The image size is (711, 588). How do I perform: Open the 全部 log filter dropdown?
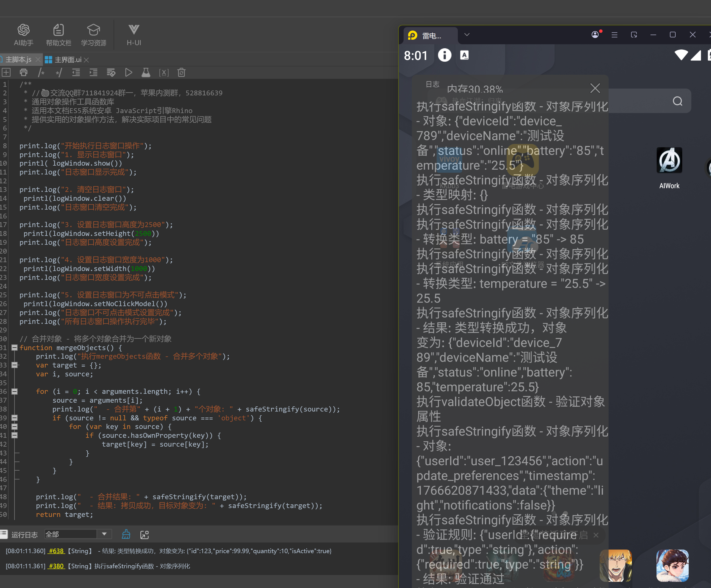[x=104, y=534]
